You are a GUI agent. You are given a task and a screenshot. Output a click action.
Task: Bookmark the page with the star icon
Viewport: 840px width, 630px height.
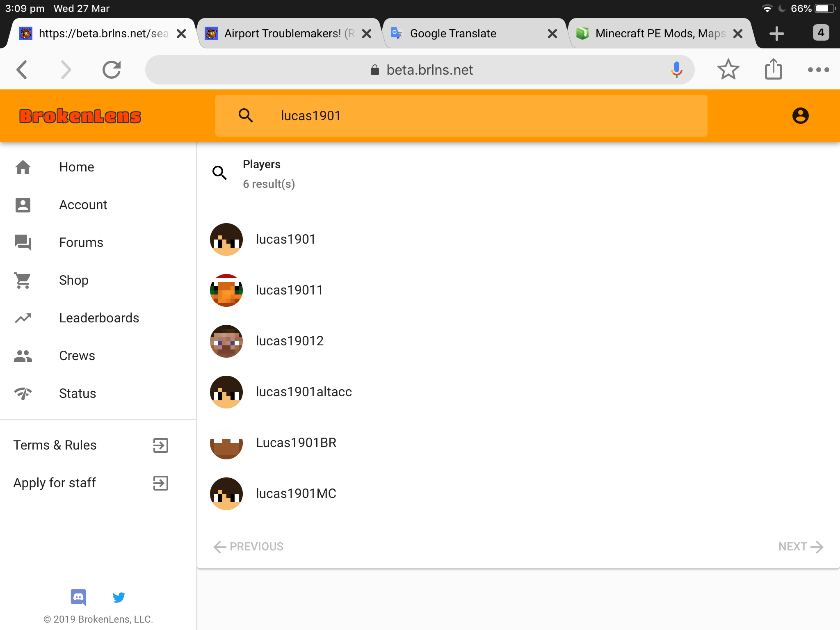coord(728,69)
